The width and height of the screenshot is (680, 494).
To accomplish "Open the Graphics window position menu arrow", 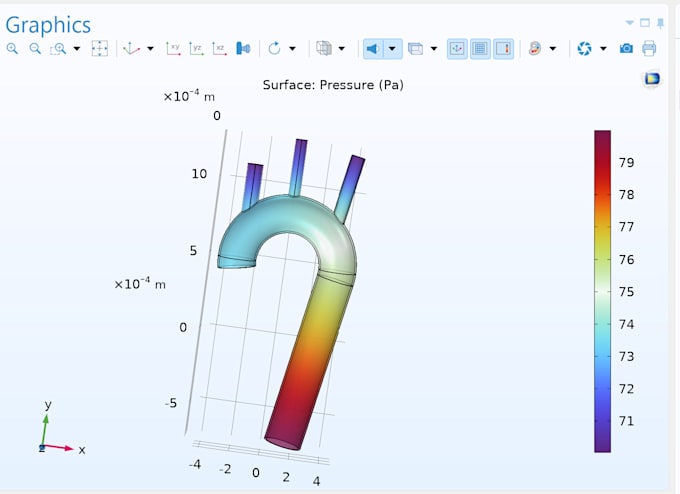I will click(x=630, y=23).
